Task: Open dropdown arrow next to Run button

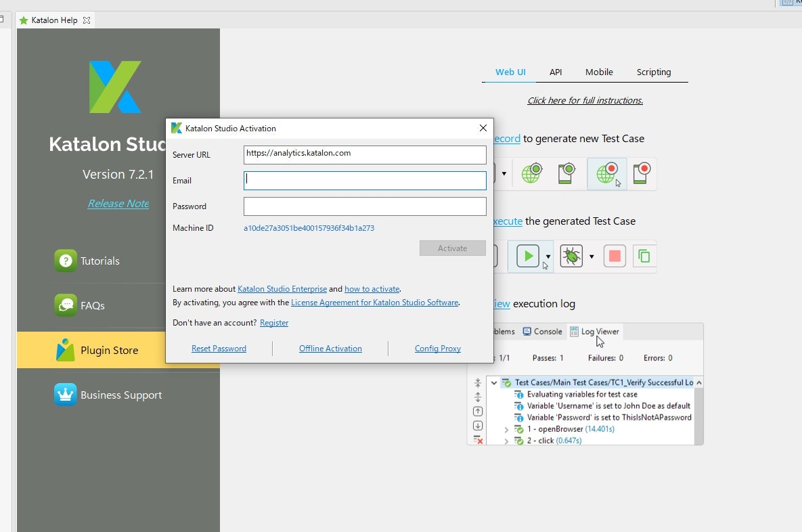Action: [548, 257]
